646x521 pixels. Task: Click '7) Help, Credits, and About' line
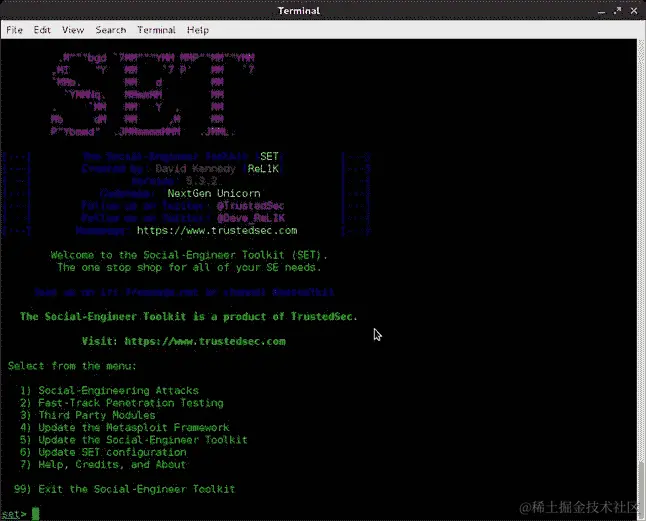coord(103,465)
